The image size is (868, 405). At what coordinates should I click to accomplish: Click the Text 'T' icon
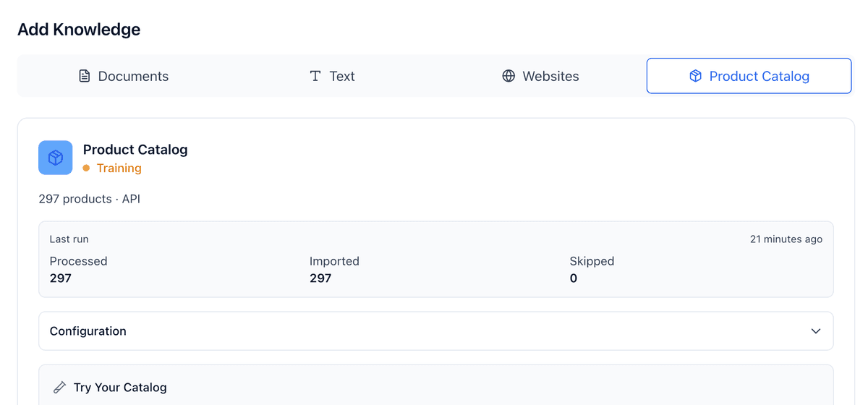click(315, 76)
